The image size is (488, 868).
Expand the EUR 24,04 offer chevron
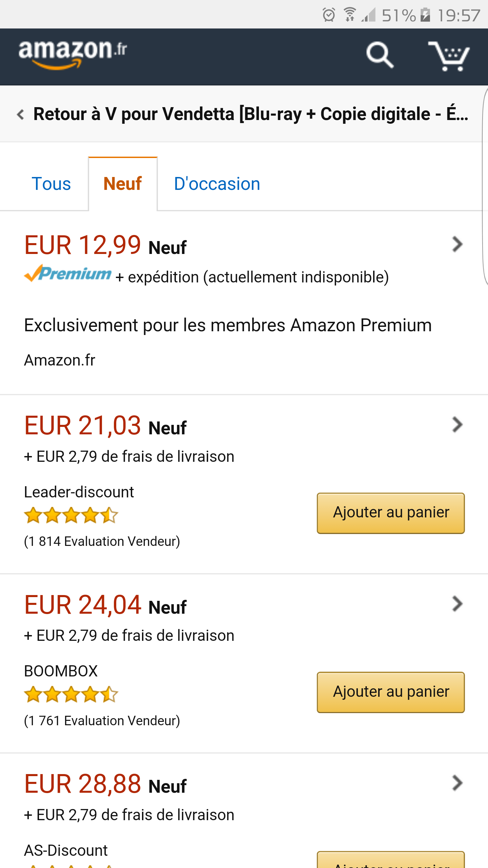pos(457,604)
